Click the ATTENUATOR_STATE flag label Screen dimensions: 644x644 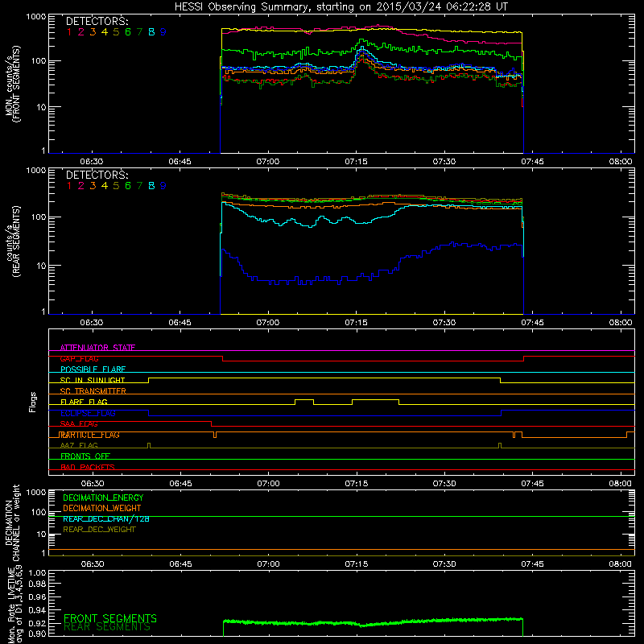point(97,348)
